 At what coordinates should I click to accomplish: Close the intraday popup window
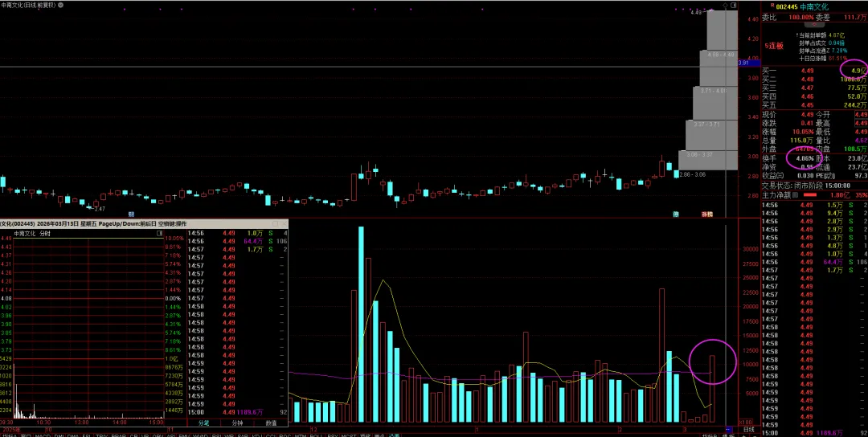point(285,224)
